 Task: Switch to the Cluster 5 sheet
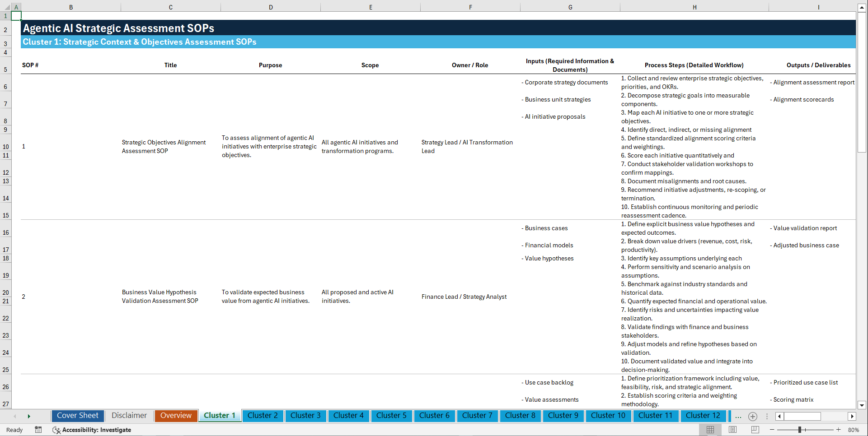(x=391, y=416)
